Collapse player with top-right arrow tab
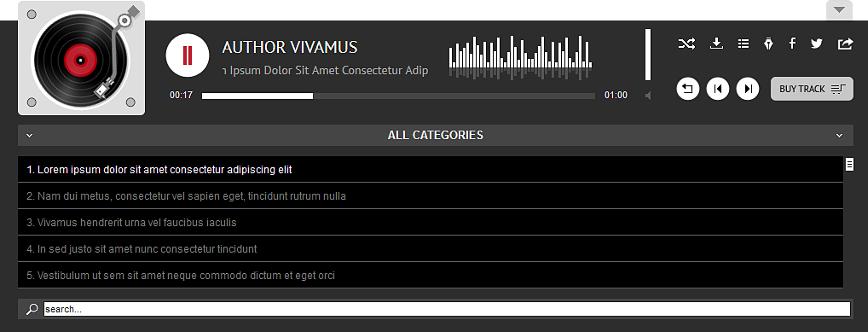Viewport: 868px width, 332px height. coord(839,10)
